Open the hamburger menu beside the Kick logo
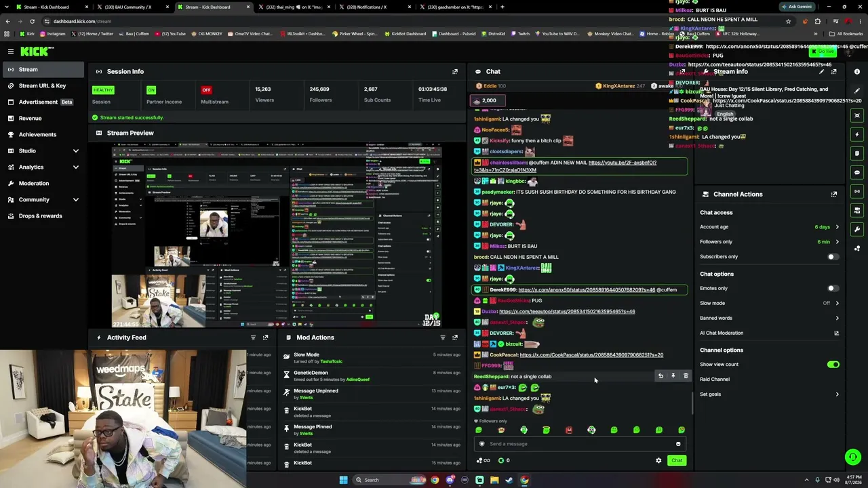868x488 pixels. 11,51
